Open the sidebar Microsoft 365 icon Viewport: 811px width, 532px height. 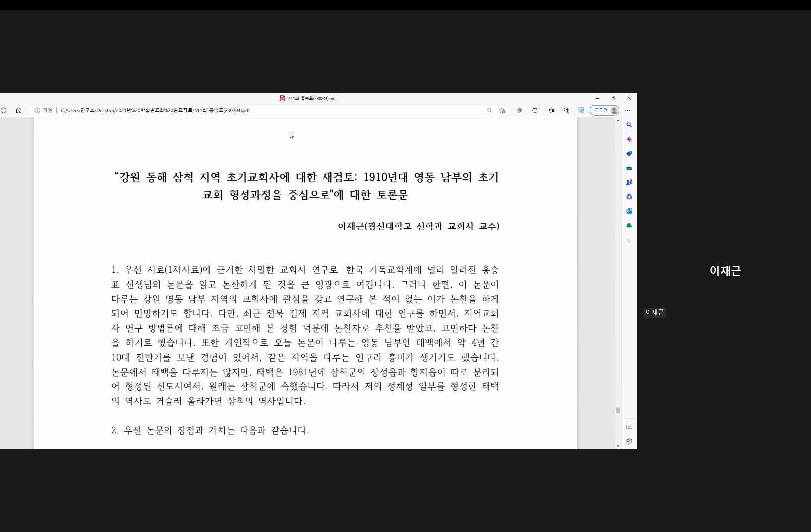pos(629,197)
